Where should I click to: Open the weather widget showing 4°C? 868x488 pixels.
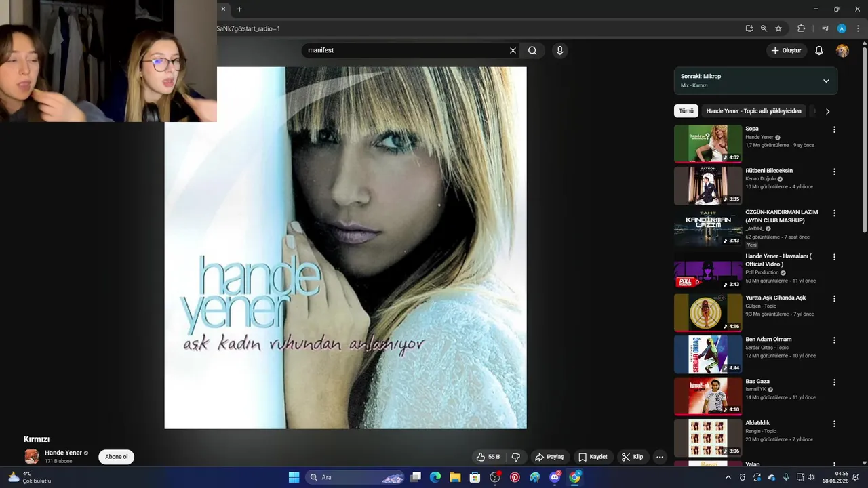click(x=30, y=477)
